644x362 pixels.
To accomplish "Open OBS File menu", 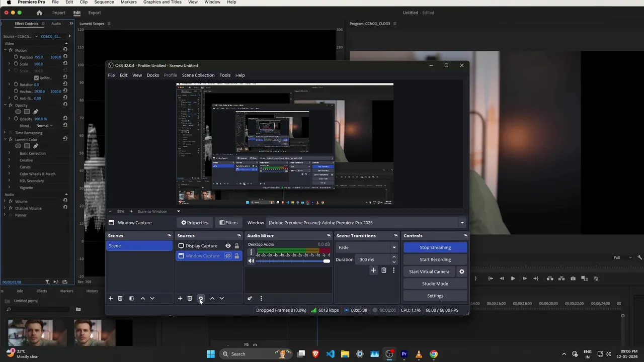I will [111, 75].
